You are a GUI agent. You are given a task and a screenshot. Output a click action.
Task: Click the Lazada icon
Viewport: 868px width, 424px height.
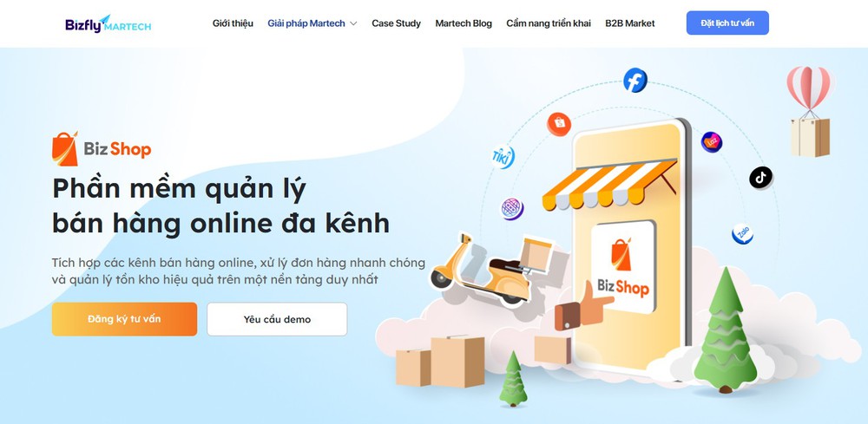(712, 142)
